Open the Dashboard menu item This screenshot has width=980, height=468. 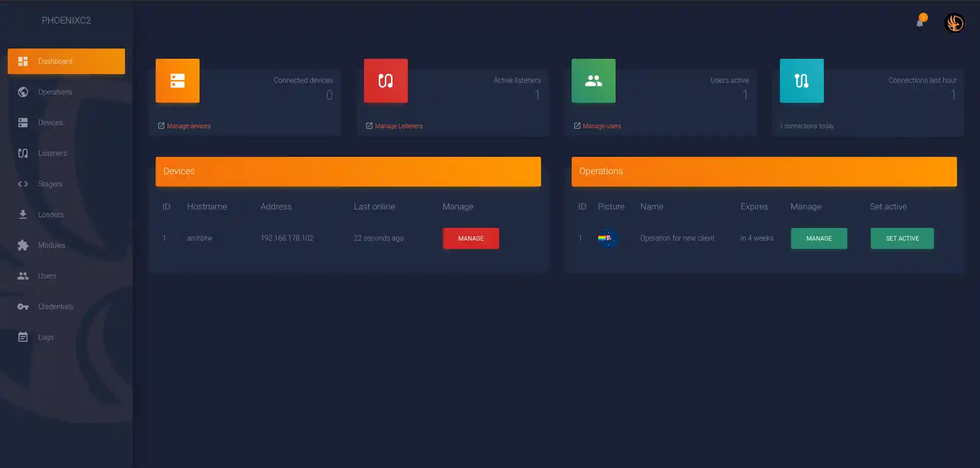[66, 61]
